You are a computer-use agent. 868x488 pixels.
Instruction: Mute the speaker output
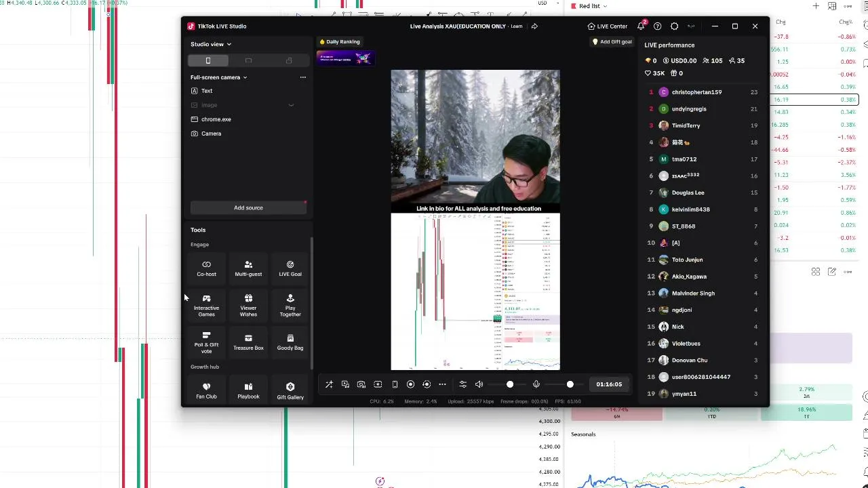(x=479, y=384)
